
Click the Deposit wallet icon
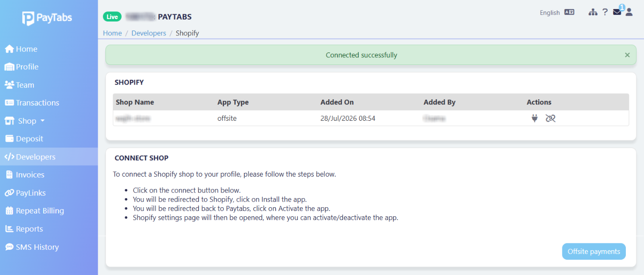(9, 139)
